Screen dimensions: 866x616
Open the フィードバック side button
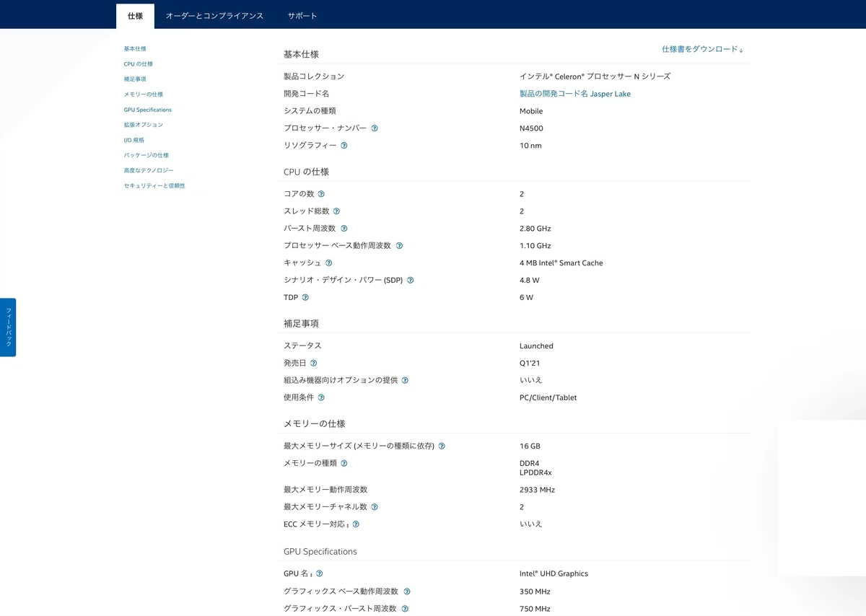(x=8, y=327)
